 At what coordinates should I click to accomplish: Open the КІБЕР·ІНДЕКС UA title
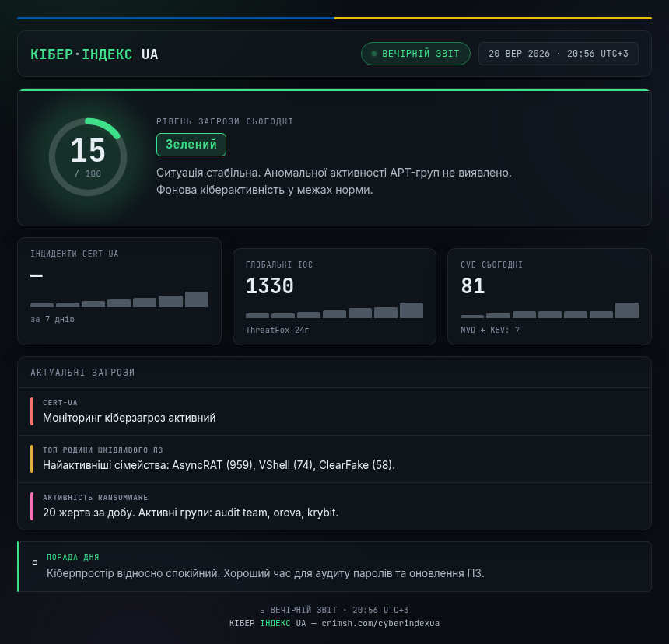click(94, 54)
